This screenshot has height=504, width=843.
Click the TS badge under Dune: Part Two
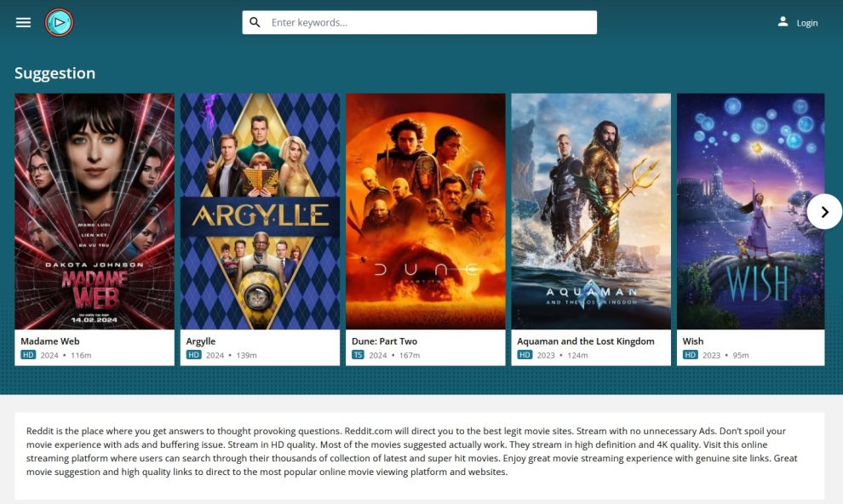click(x=358, y=355)
